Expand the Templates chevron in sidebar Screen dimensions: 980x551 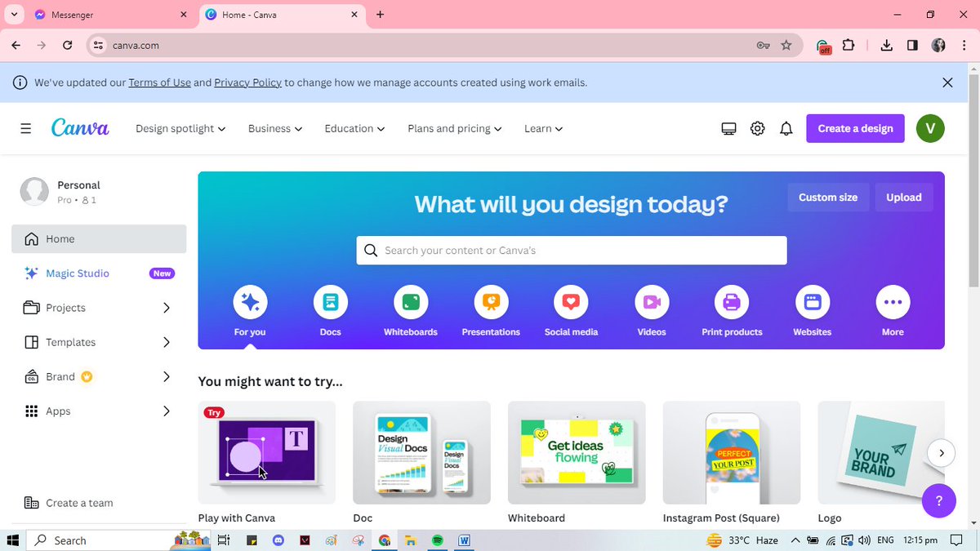(x=167, y=342)
